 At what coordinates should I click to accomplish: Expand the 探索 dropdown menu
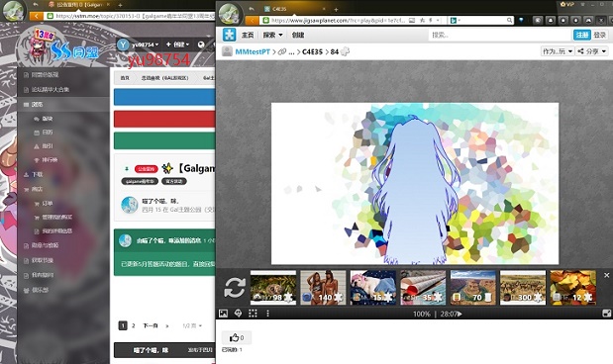click(x=272, y=35)
